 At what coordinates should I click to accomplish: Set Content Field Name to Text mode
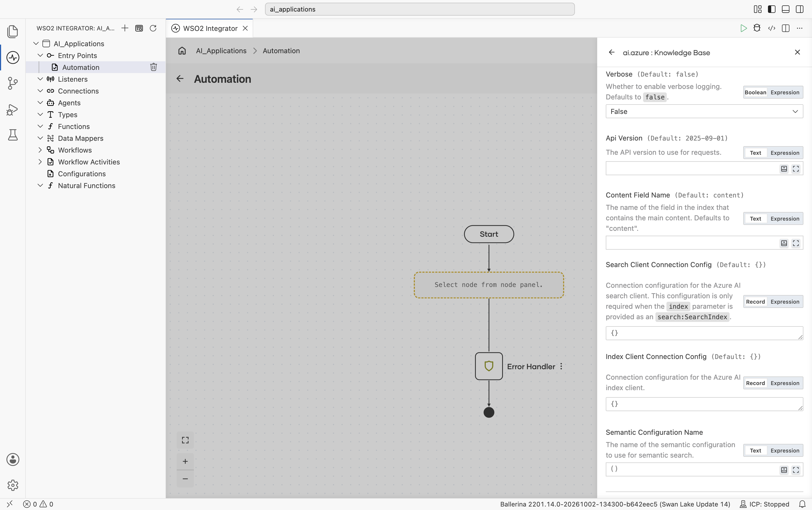point(755,218)
